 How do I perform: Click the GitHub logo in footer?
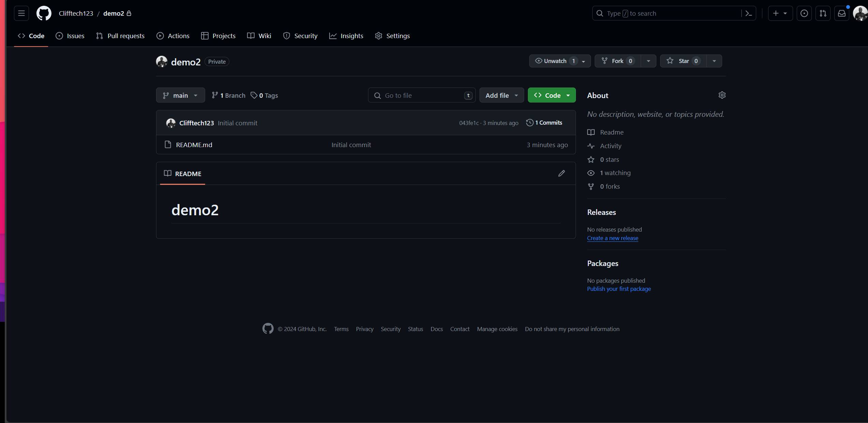(x=268, y=329)
